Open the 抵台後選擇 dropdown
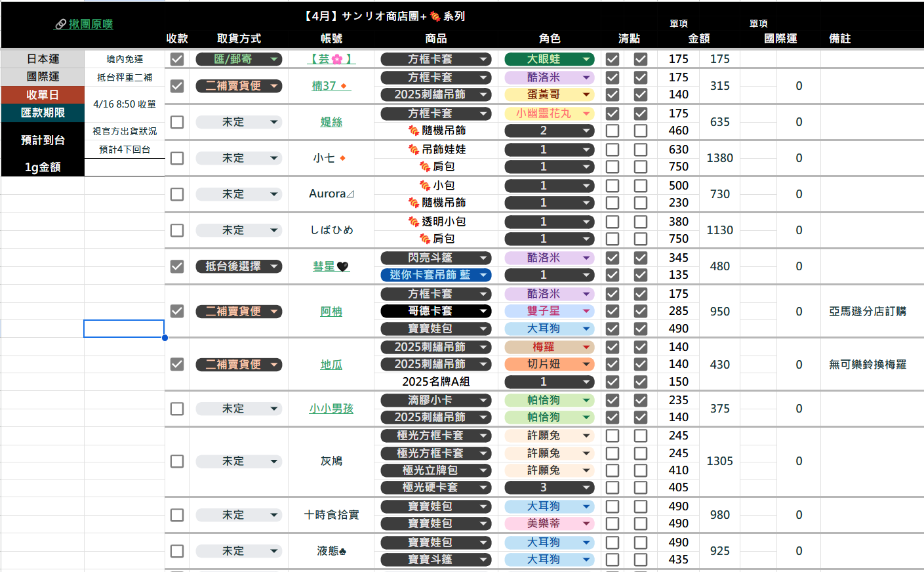The height and width of the screenshot is (572, 924). tap(239, 266)
